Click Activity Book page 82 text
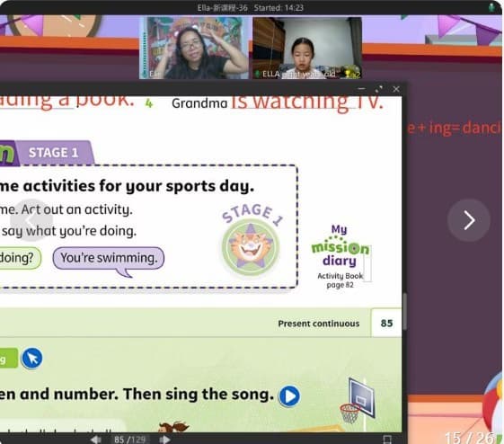The image size is (504, 444). pyautogui.click(x=340, y=280)
